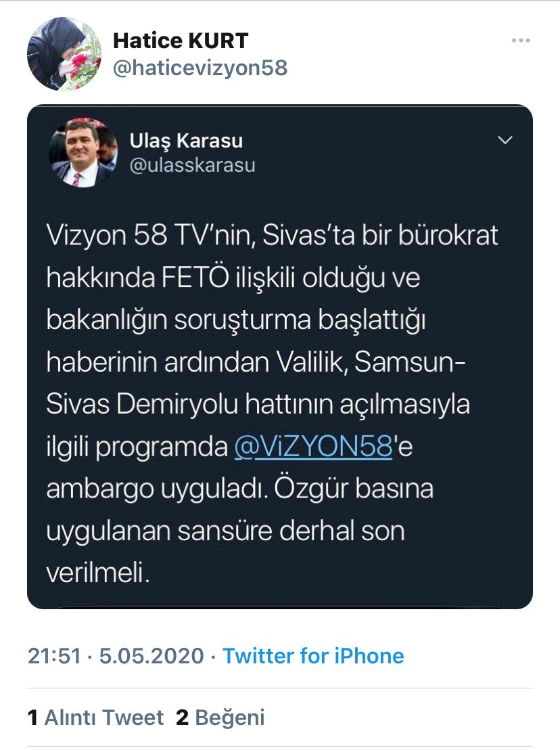
Task: Open the @ulasskarasu handle
Action: 193,165
